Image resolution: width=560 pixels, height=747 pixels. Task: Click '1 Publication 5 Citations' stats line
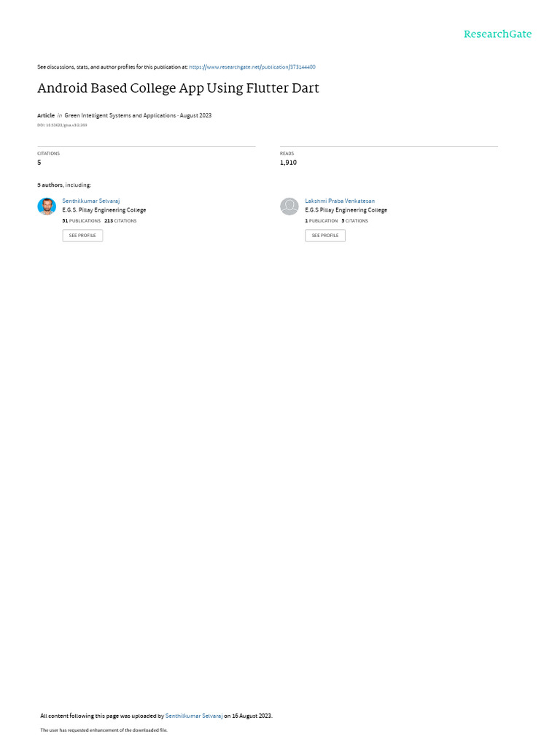[336, 221]
